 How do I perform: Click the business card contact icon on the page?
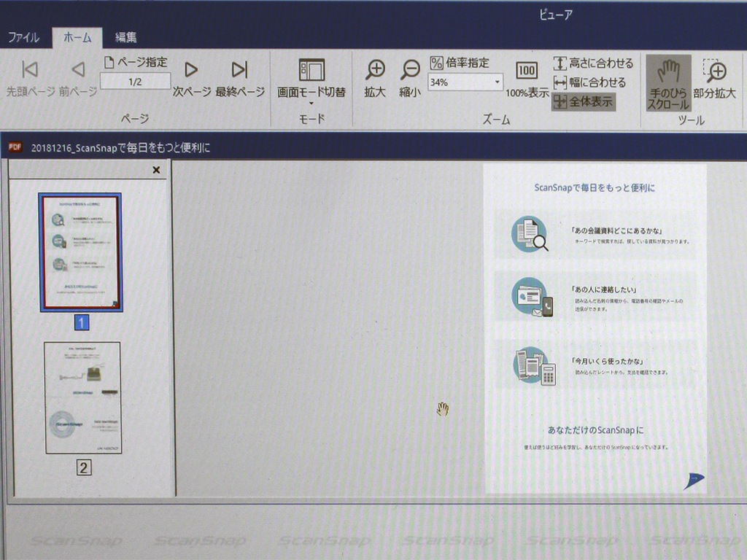pos(532,297)
